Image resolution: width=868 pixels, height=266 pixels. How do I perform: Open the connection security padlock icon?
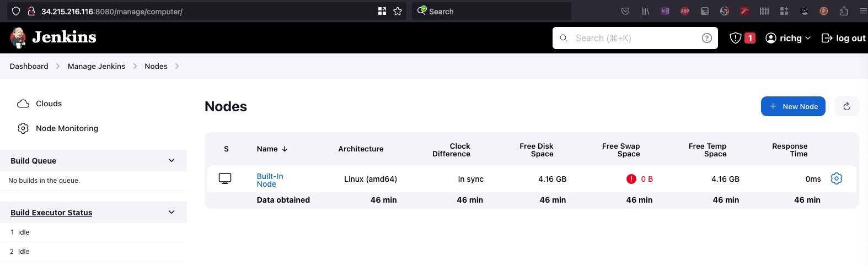(31, 11)
